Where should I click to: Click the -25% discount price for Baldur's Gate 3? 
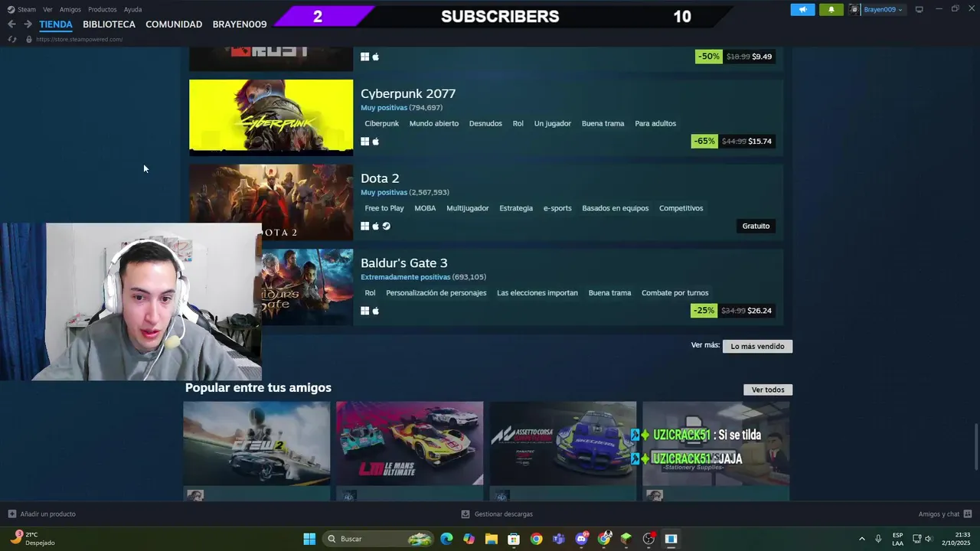click(733, 311)
